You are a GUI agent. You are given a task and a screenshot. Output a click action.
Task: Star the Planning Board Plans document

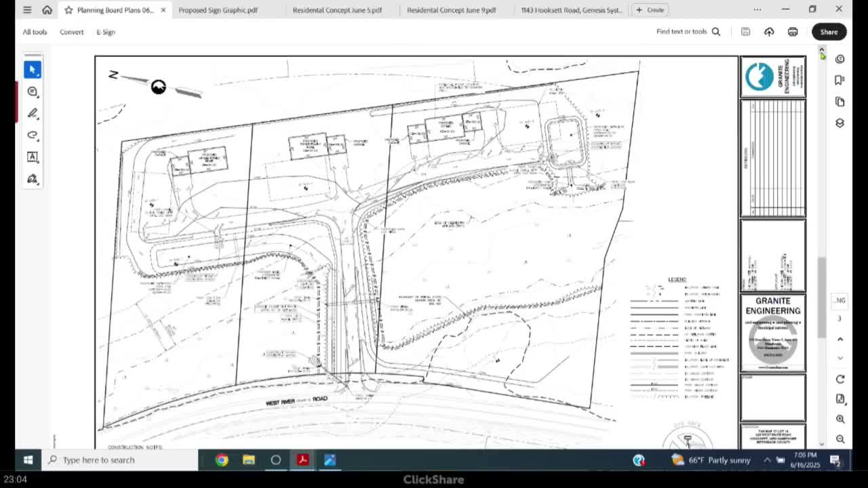point(68,10)
